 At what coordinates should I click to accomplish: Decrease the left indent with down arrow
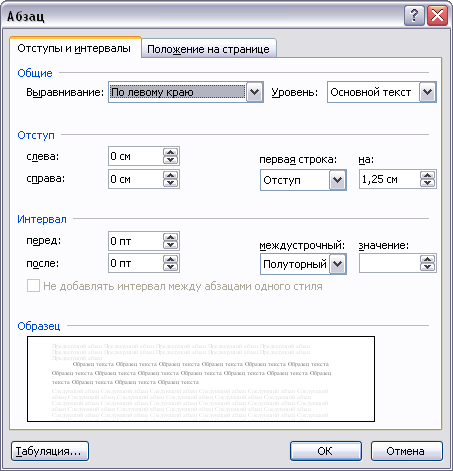(x=171, y=160)
